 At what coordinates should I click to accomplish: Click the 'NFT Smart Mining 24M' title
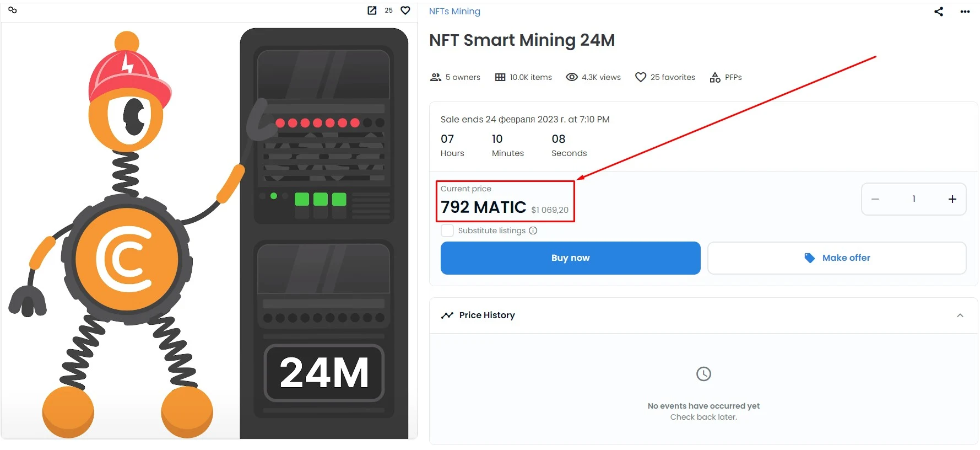pyautogui.click(x=522, y=40)
